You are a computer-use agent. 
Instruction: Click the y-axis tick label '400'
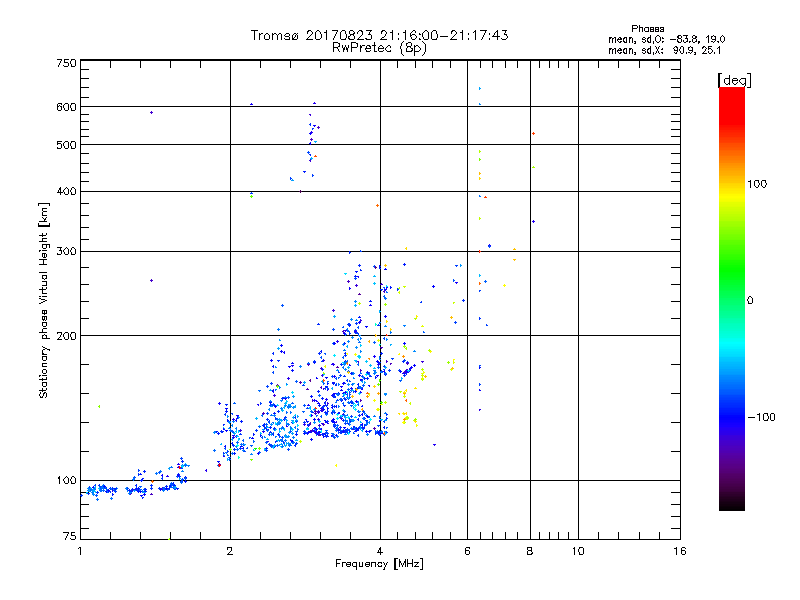[66, 191]
